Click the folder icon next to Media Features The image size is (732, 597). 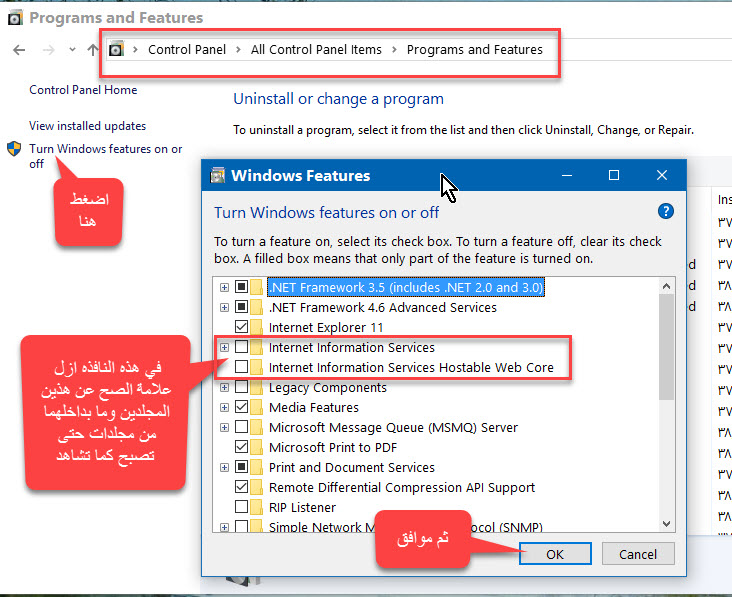257,408
